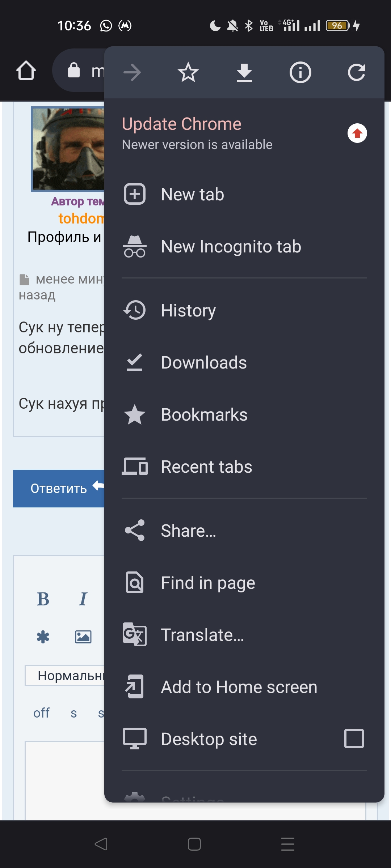391x868 pixels.
Task: Click the insert image icon in the editor
Action: click(x=83, y=637)
